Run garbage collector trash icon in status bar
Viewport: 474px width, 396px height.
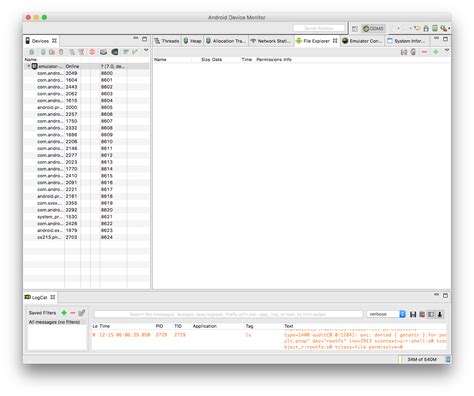tap(448, 359)
